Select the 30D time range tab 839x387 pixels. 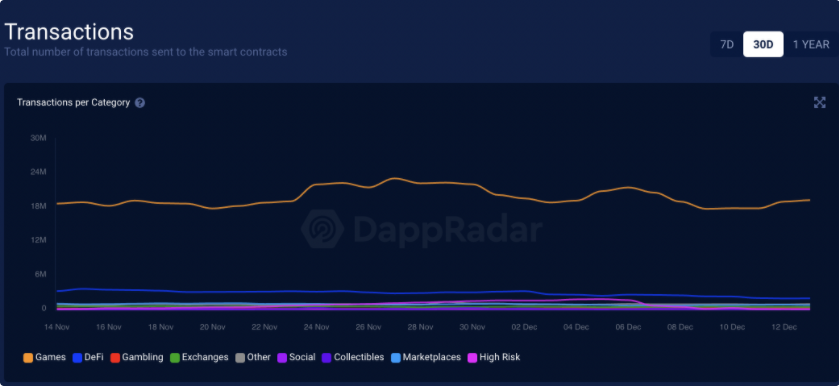coord(763,44)
